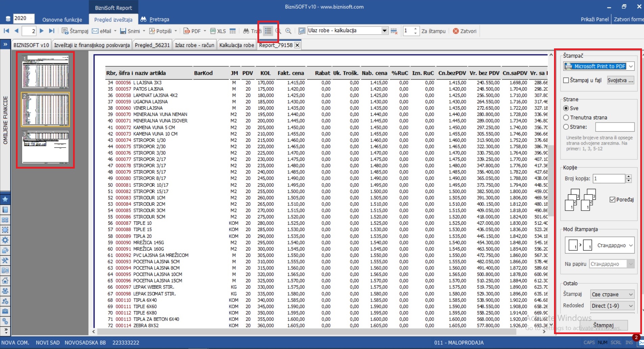
Task: Enable the Štampaj u fajl checkbox
Action: click(x=566, y=80)
